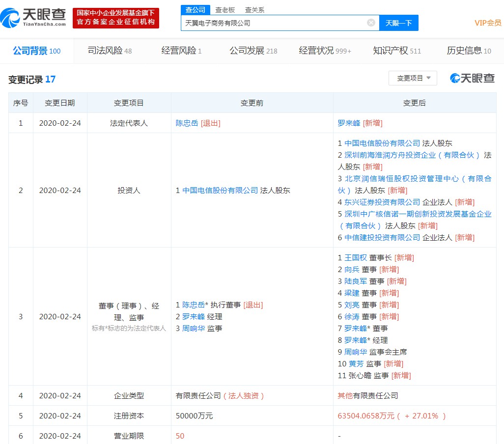Click the 序号 column header

click(21, 103)
